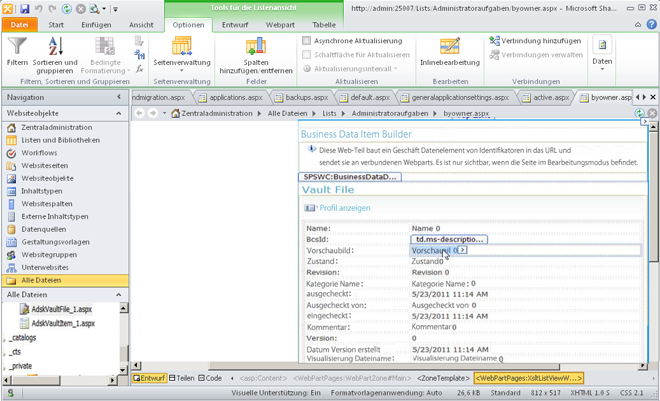Open Websitespalten in the navigation pane
The height and width of the screenshot is (401, 660).
coord(47,204)
